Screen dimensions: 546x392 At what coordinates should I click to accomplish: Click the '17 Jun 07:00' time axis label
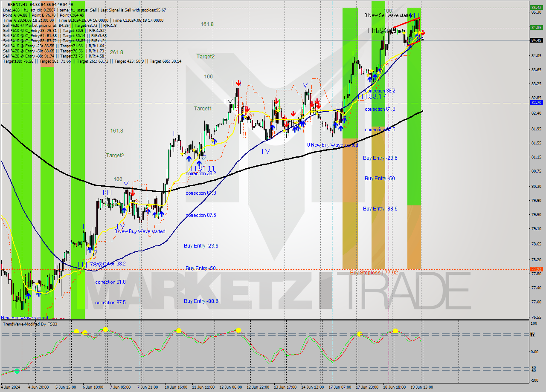pos(340,387)
